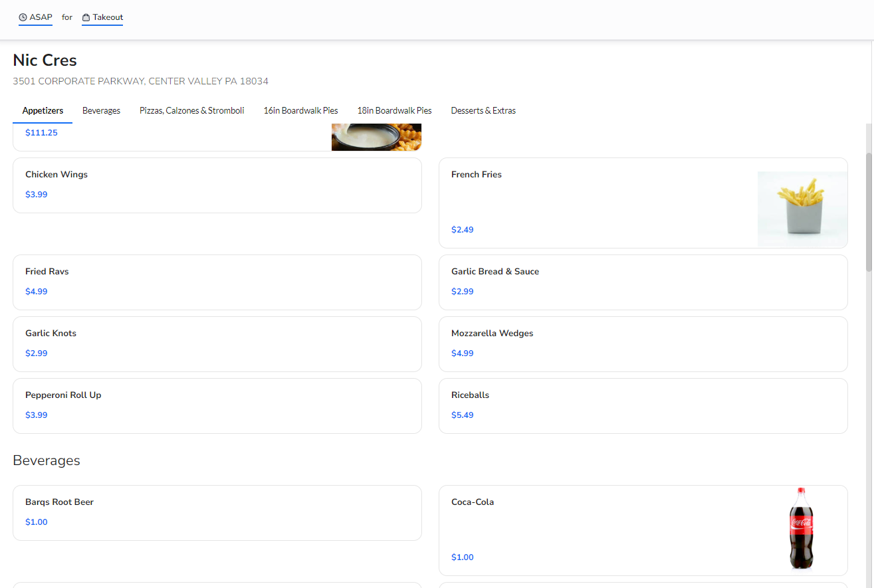Open Pizzas, Calzones & Stromboli tab

tap(191, 111)
